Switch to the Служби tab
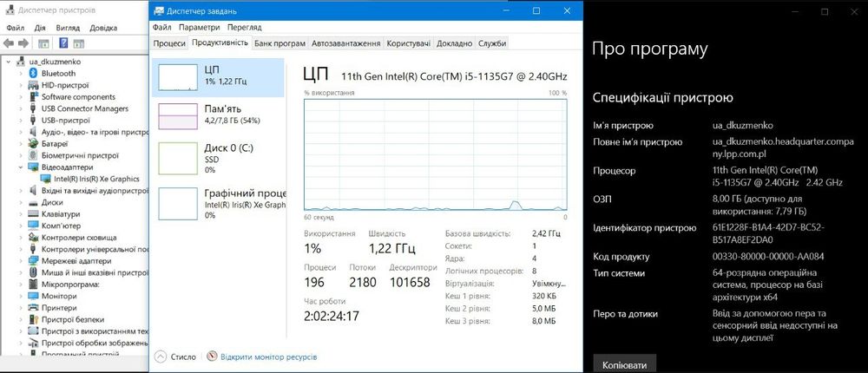 492,43
